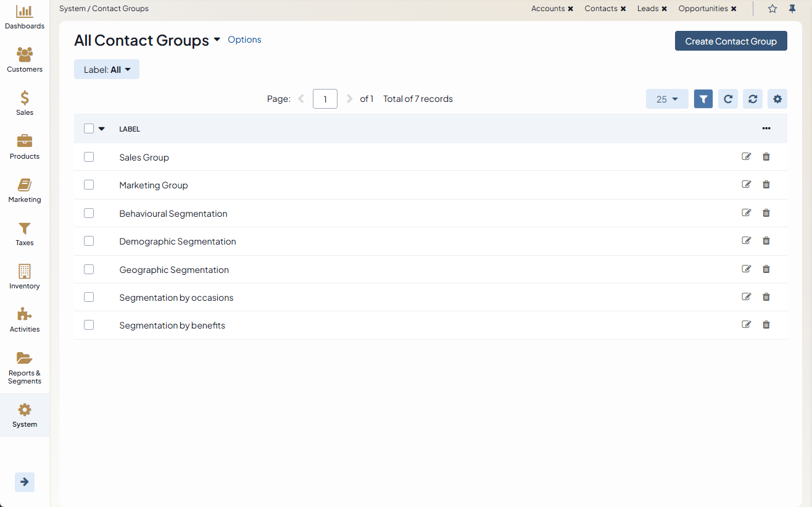Mark page as favorite with star icon
This screenshot has height=507, width=812.
[x=773, y=9]
